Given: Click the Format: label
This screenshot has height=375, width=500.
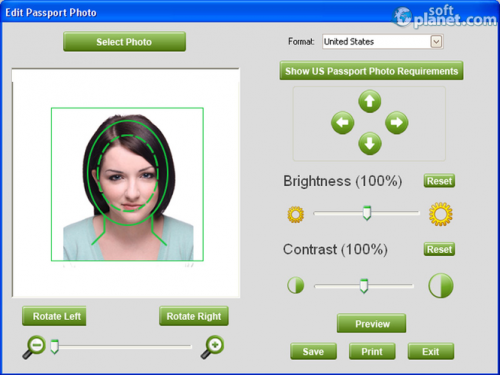Looking at the screenshot, I should tap(301, 42).
